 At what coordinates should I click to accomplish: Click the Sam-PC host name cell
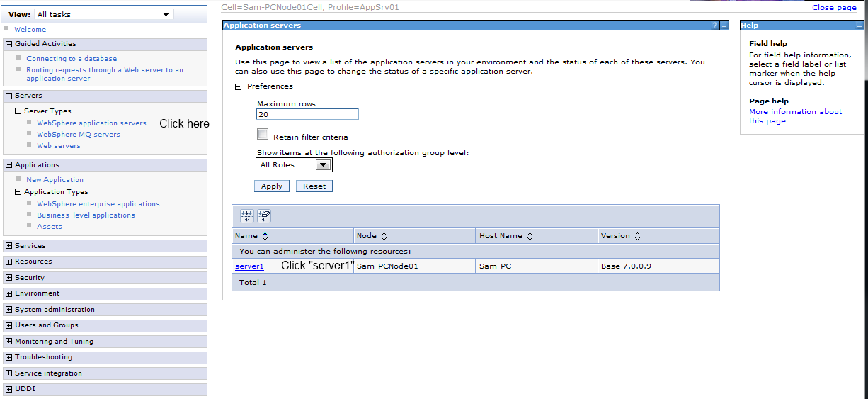point(537,266)
